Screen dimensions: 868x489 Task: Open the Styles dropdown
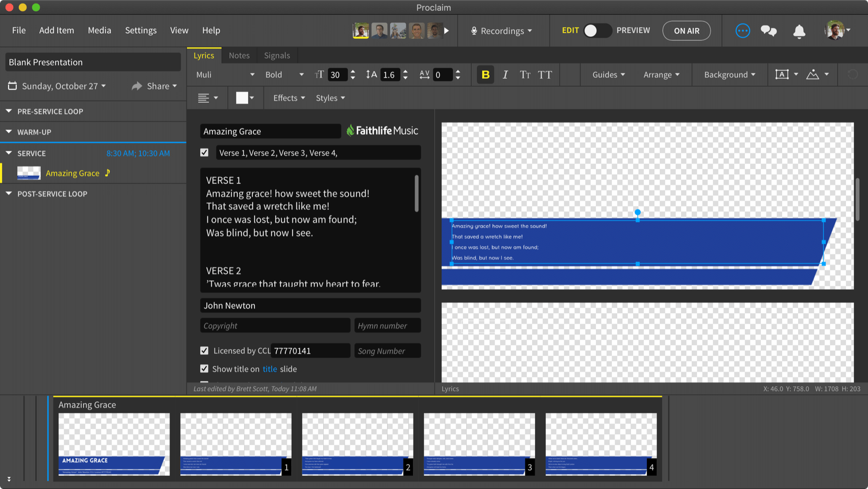coord(330,98)
